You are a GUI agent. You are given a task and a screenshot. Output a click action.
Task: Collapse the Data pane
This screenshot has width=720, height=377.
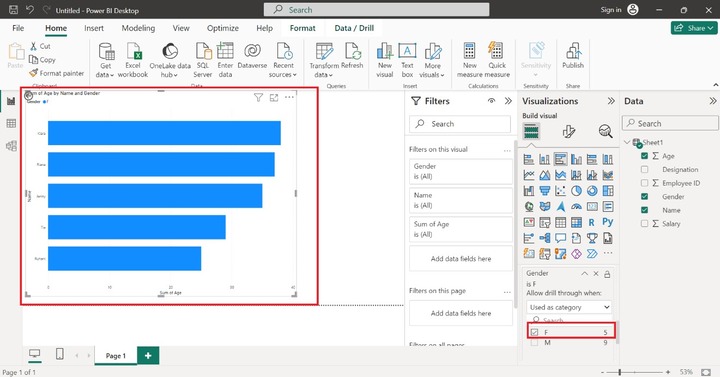(x=713, y=101)
